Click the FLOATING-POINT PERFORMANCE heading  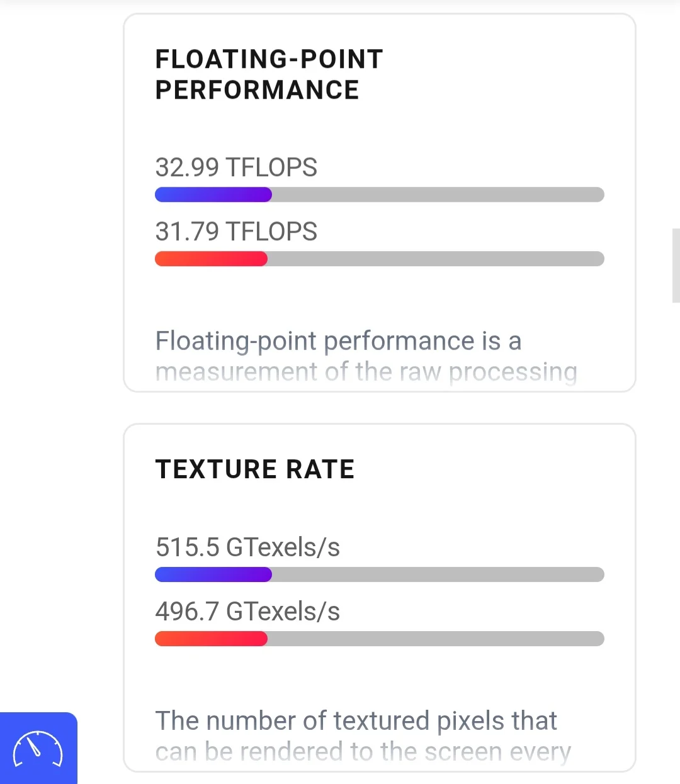269,74
